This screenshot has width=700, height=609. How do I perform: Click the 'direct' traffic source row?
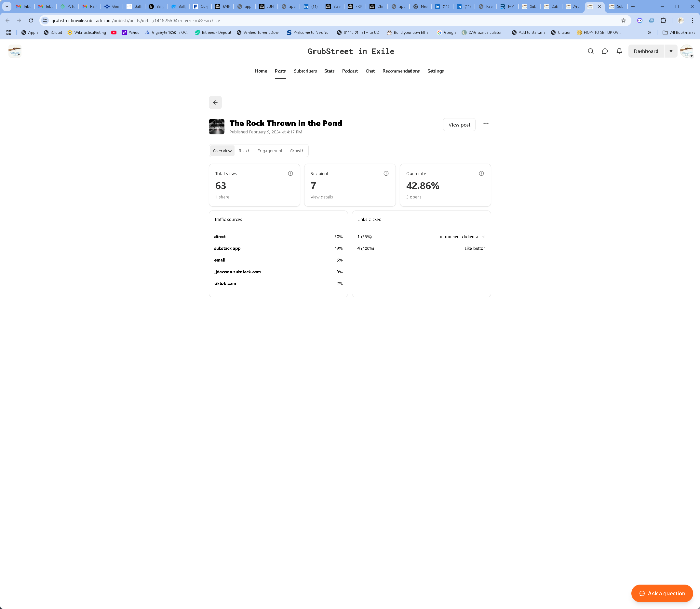[x=278, y=237]
